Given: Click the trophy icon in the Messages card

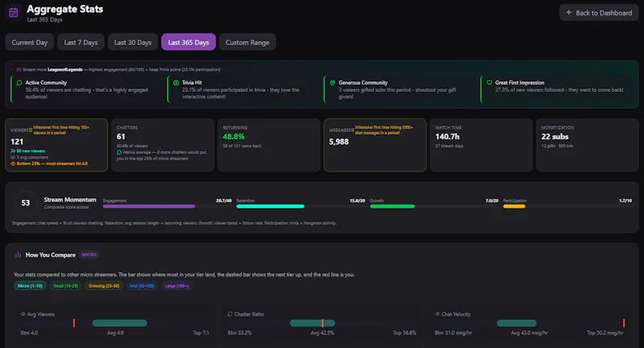Looking at the screenshot, I should point(352,130).
